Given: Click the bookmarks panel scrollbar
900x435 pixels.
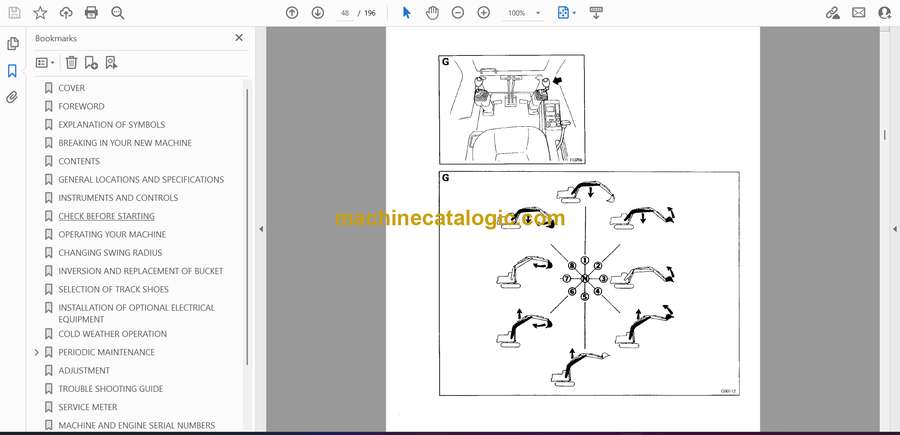Looking at the screenshot, I should coord(247,227).
